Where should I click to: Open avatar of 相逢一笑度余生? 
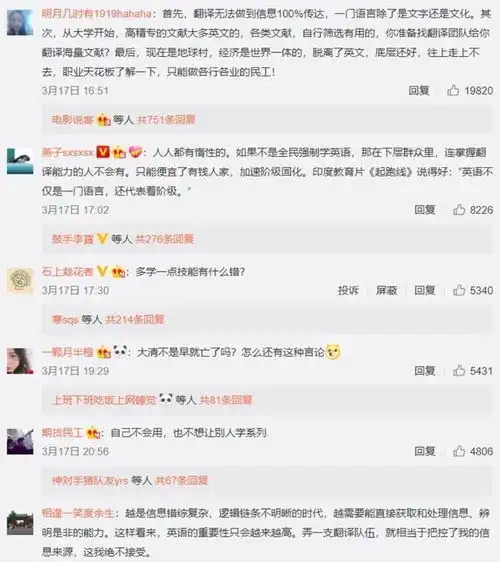click(20, 522)
